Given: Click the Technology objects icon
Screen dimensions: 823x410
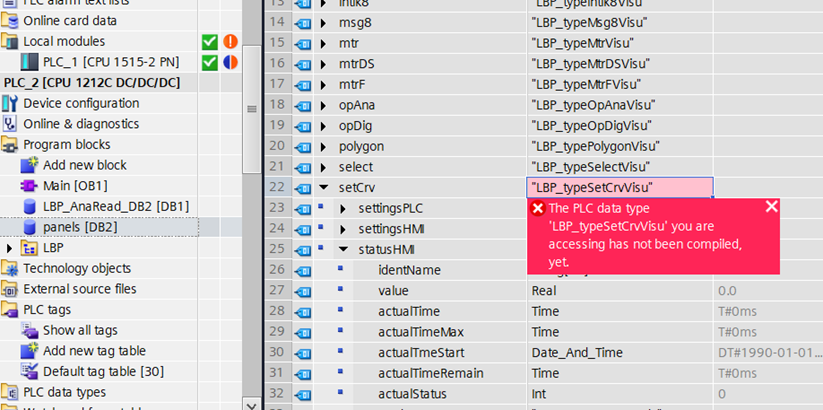Looking at the screenshot, I should (x=10, y=268).
